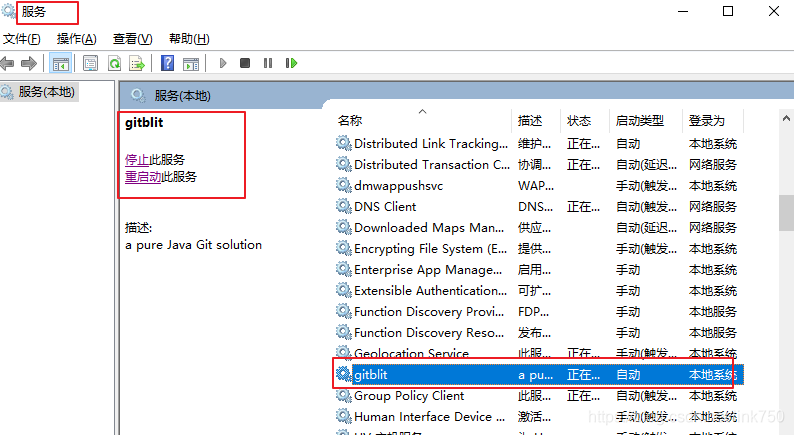Toggle the show/hide console tree icon
This screenshot has width=794, height=435.
(x=61, y=63)
